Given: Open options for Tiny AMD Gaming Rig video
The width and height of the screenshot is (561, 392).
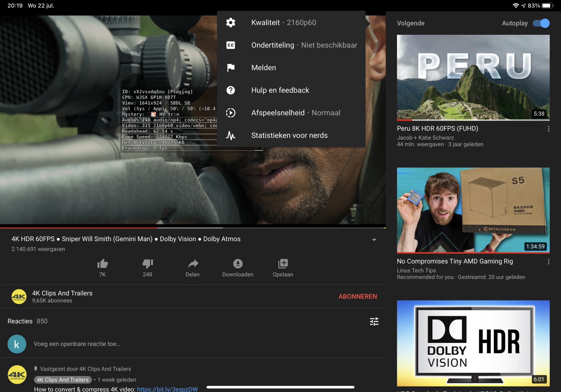Looking at the screenshot, I should 548,262.
